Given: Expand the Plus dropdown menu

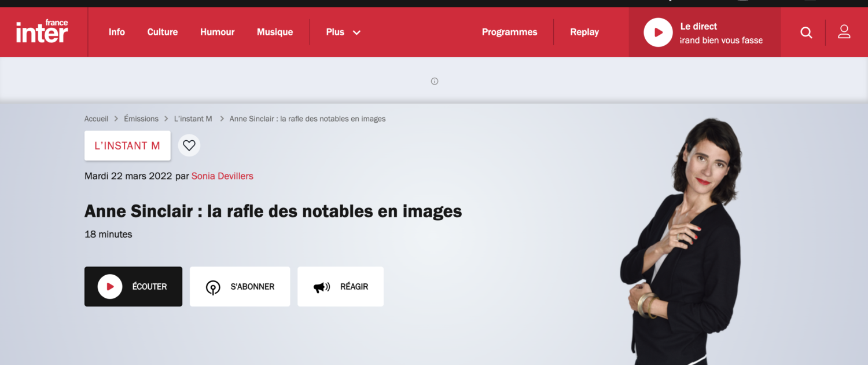Looking at the screenshot, I should pyautogui.click(x=343, y=32).
